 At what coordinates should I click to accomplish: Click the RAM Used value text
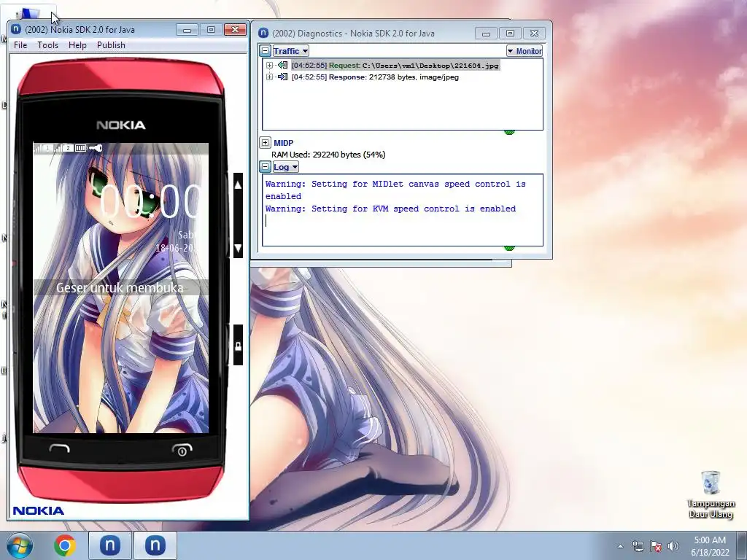[328, 155]
